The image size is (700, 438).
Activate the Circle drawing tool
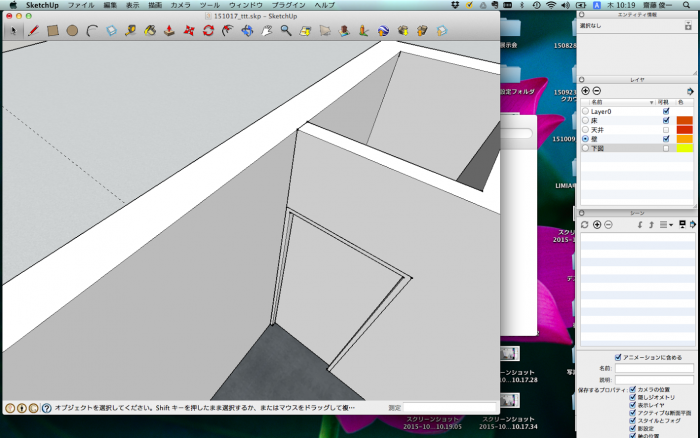[72, 31]
